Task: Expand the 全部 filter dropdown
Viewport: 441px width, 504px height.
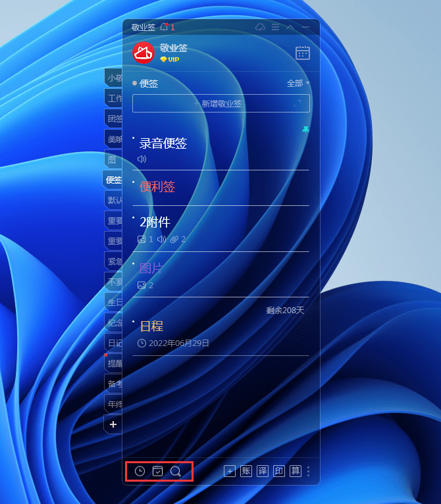Action: (298, 84)
